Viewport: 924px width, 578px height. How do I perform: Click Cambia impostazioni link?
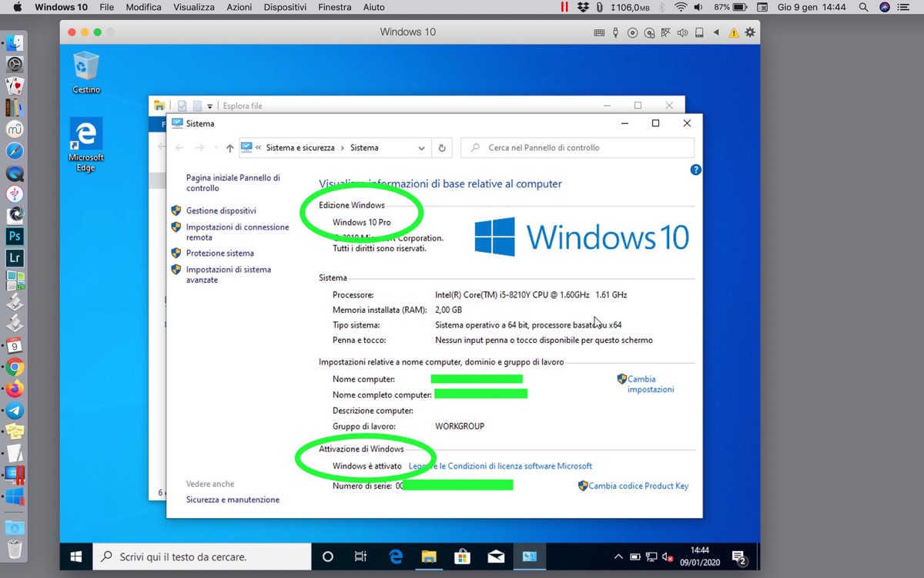(x=651, y=384)
